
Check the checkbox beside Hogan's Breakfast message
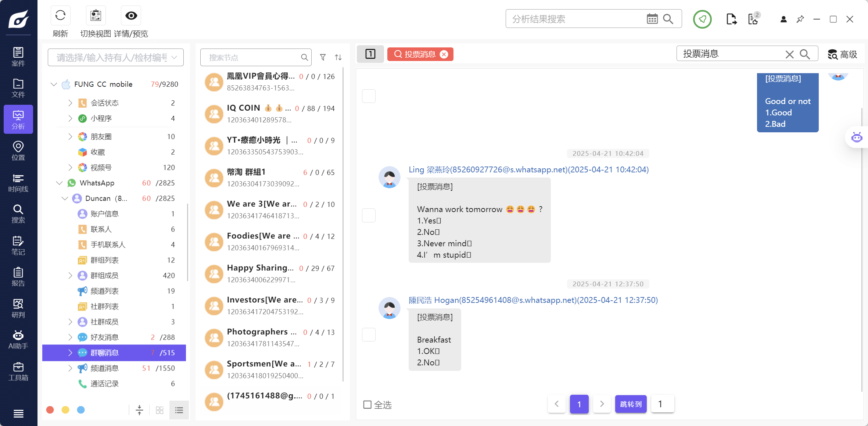(x=369, y=334)
